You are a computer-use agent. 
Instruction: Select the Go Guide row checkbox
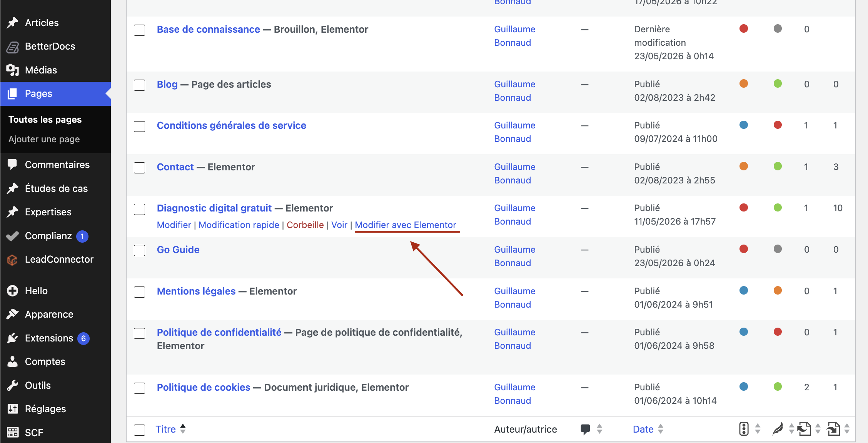[139, 250]
